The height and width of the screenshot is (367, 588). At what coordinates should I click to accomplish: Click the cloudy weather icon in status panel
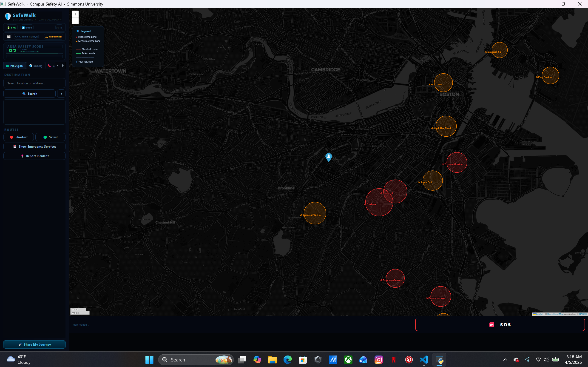[x=9, y=37]
